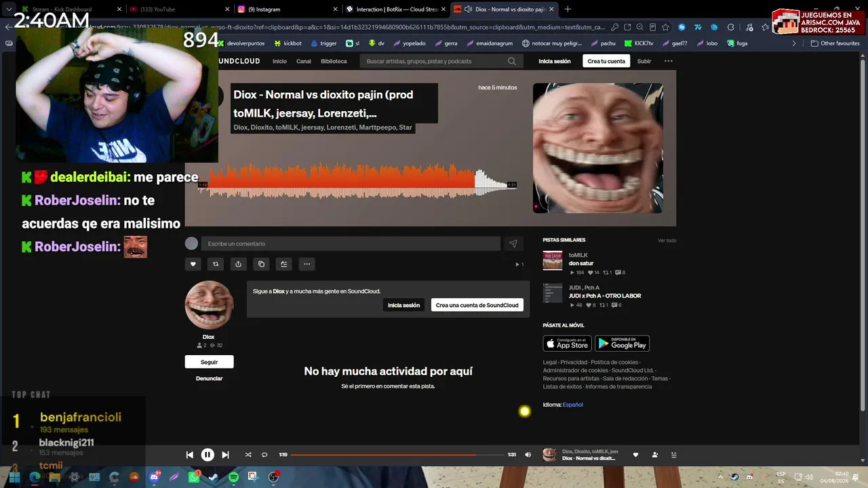Click 'Crea una cuenta de SoundCloud'
Image resolution: width=868 pixels, height=488 pixels.
point(477,305)
